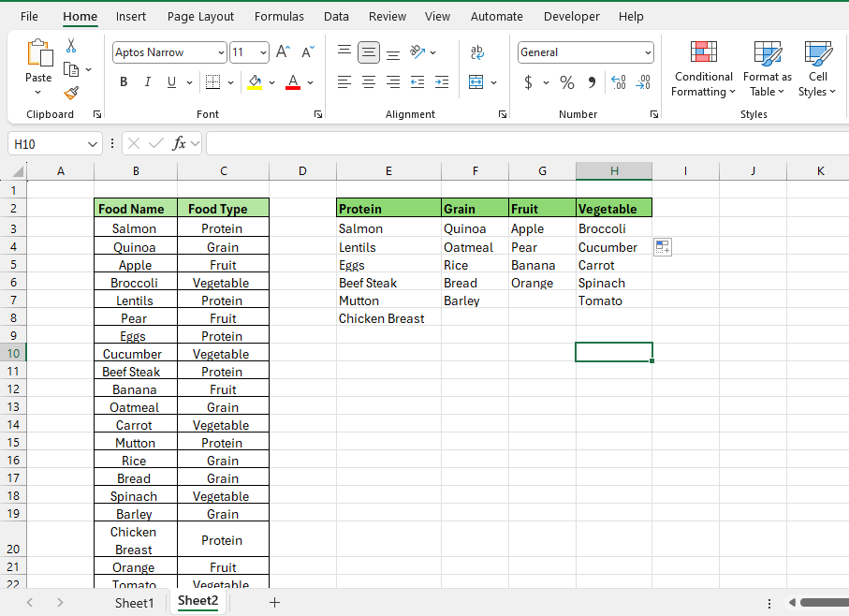The width and height of the screenshot is (849, 616).
Task: Center text horizontally
Action: click(x=369, y=82)
